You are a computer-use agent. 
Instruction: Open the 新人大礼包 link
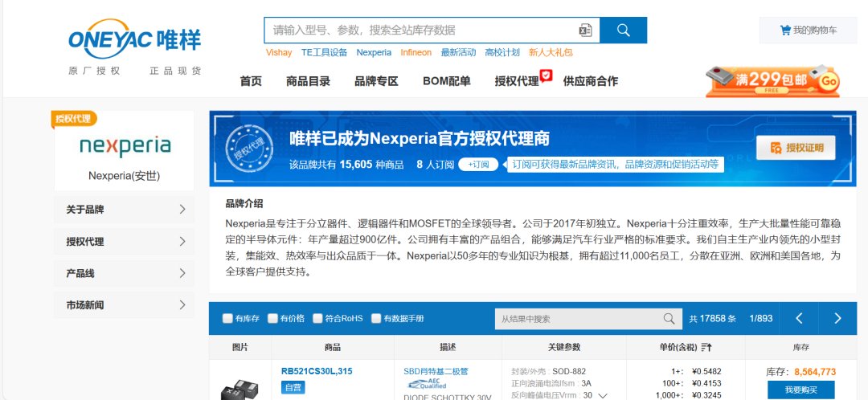(x=551, y=52)
